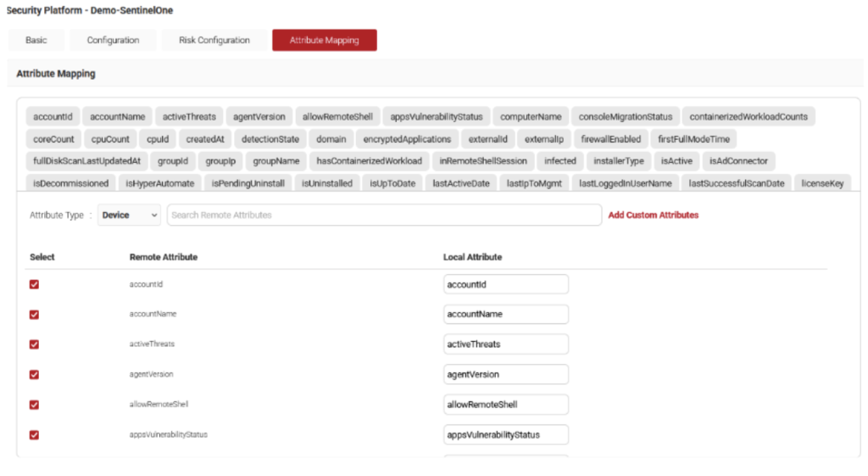
Task: Click the licenseKey attribute chip
Action: click(822, 183)
